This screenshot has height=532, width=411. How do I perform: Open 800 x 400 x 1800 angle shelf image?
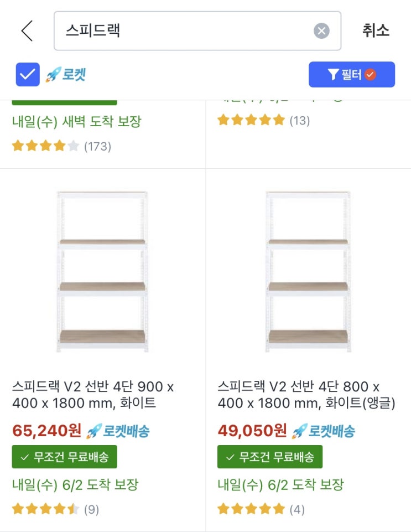point(308,271)
